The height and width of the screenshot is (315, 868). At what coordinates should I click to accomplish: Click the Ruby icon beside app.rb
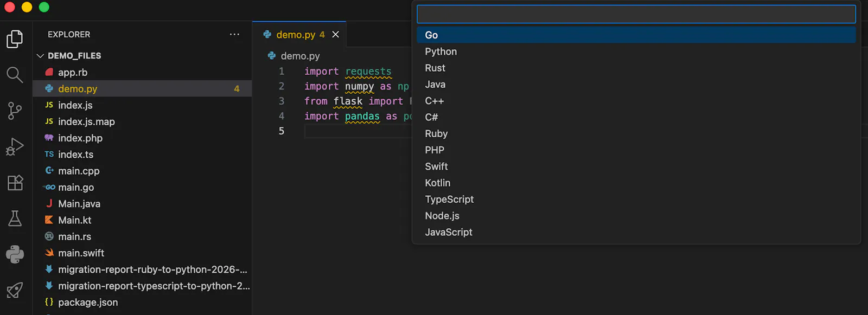[49, 72]
